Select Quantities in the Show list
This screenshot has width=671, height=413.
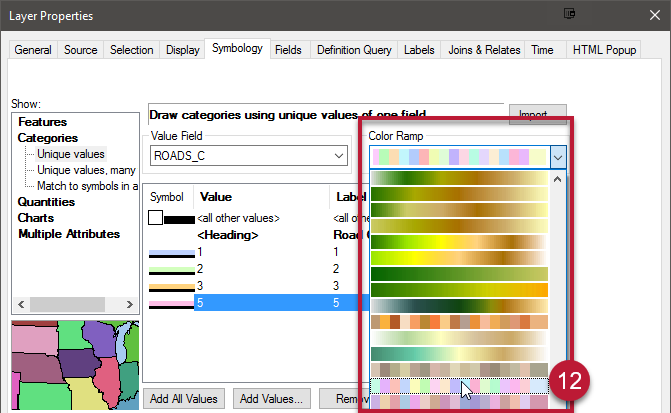(x=46, y=202)
